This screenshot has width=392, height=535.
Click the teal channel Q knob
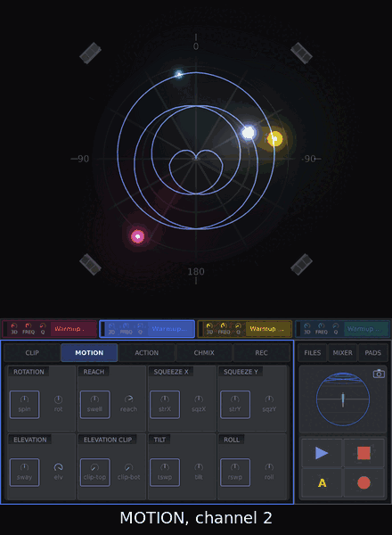click(336, 328)
